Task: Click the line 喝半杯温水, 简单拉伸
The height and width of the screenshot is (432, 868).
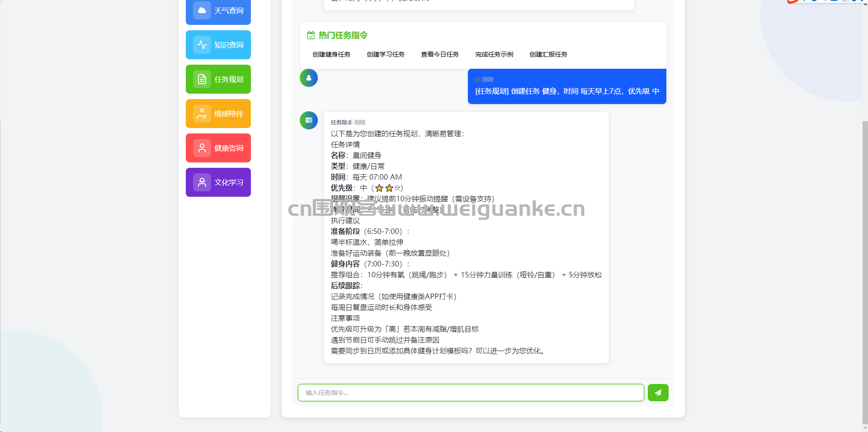Action: coord(367,242)
